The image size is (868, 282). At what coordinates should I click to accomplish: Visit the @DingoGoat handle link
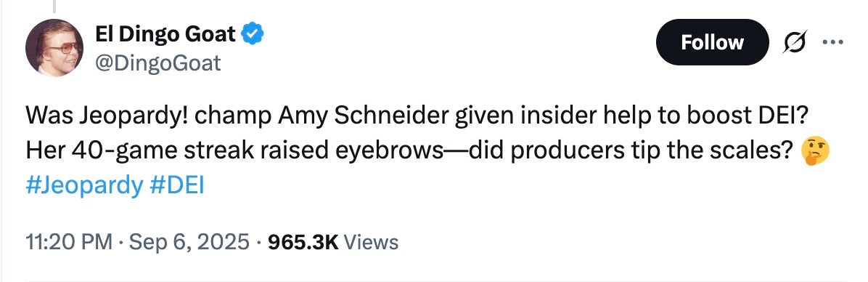click(157, 63)
